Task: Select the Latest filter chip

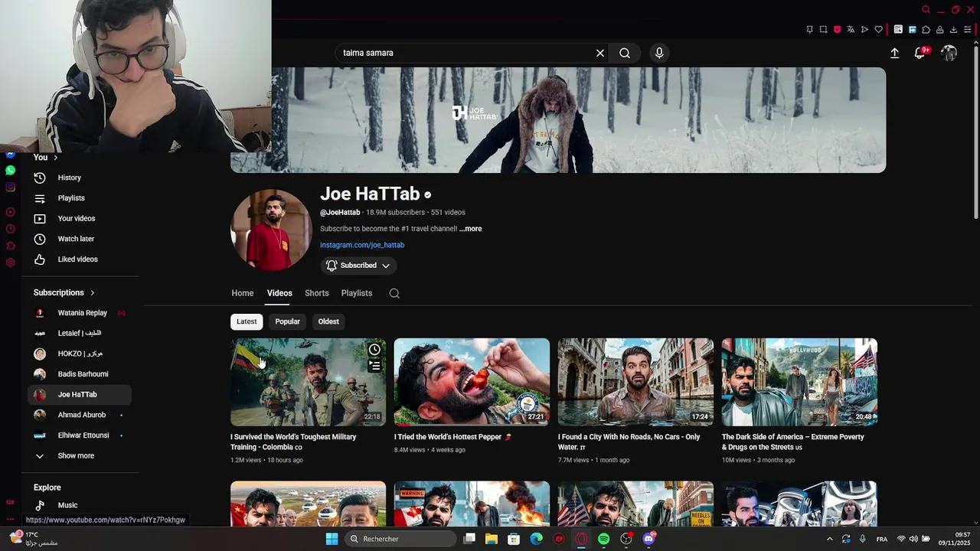Action: (x=247, y=321)
